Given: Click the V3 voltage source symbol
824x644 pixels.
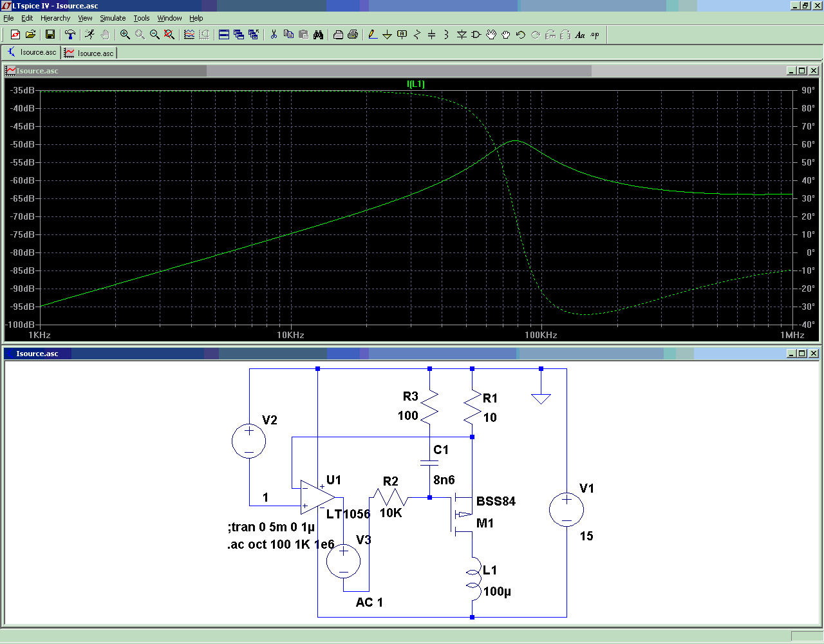Looking at the screenshot, I should pyautogui.click(x=343, y=561).
